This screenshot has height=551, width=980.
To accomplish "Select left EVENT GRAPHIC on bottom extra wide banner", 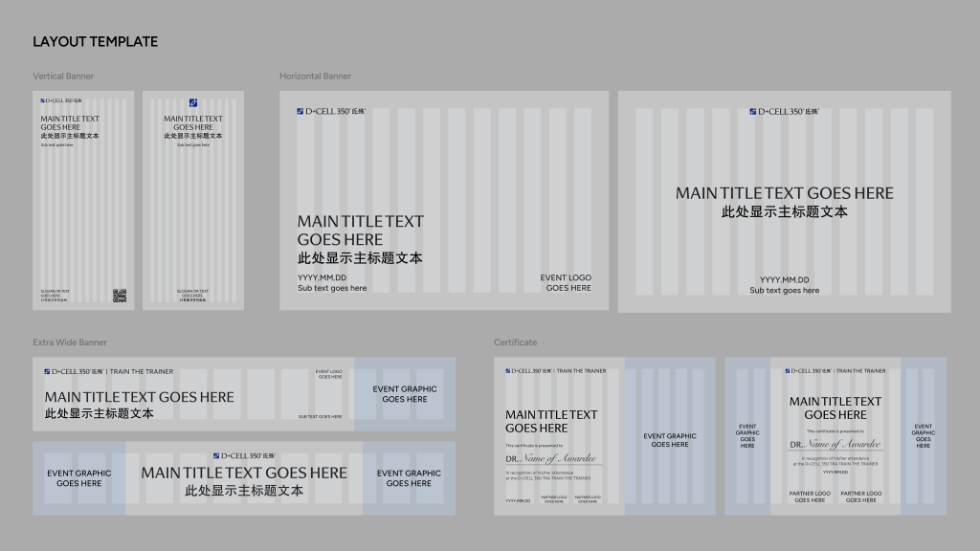I will [x=79, y=478].
